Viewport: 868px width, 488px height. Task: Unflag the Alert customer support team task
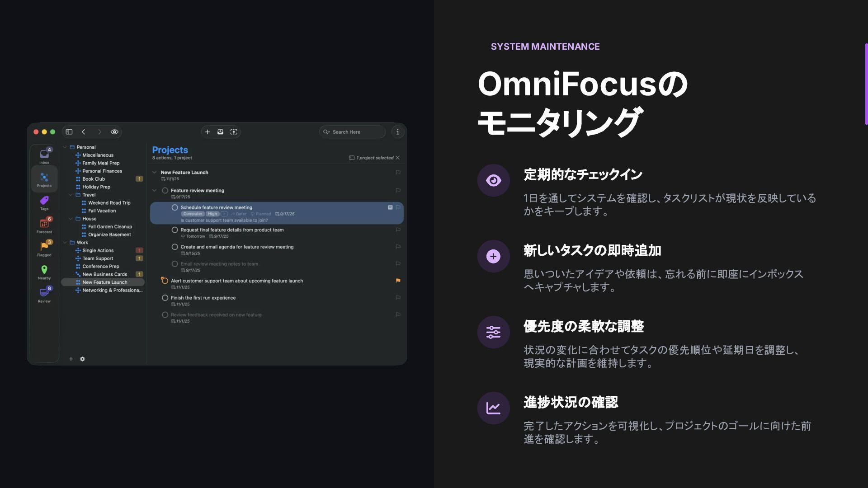(x=398, y=281)
